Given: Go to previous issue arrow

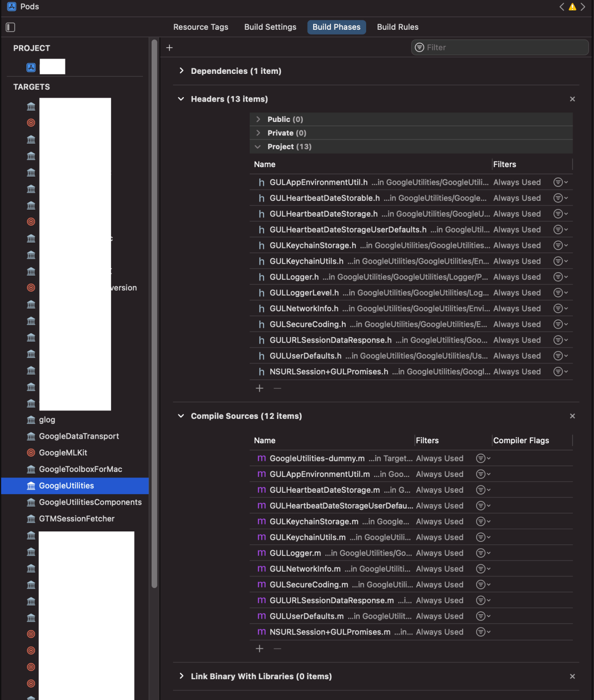Looking at the screenshot, I should coord(562,7).
